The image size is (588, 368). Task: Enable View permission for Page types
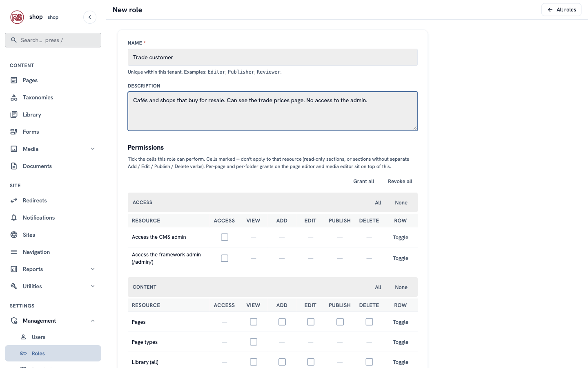pyautogui.click(x=254, y=342)
